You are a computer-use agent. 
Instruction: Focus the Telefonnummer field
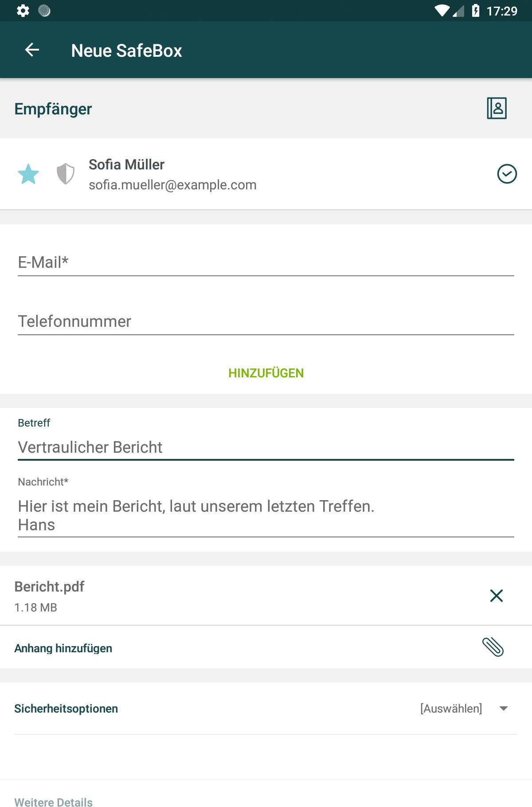coord(266,321)
